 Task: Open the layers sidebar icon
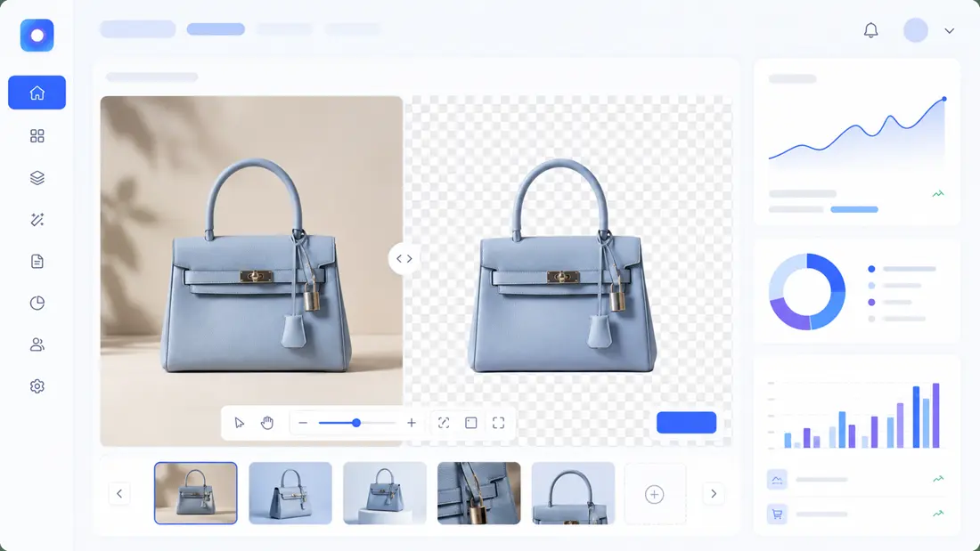37,178
